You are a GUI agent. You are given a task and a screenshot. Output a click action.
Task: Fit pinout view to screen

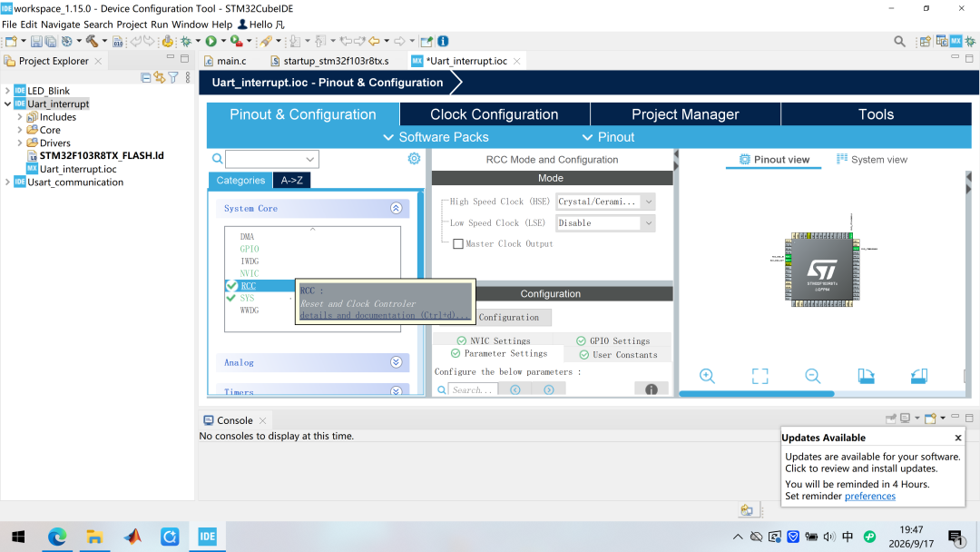pos(760,376)
